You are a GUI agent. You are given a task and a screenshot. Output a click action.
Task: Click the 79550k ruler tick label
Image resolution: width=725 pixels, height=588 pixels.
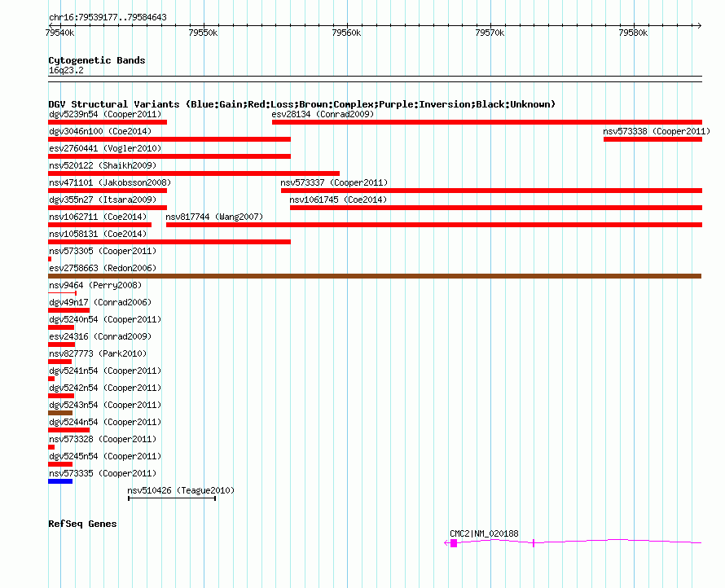[x=203, y=33]
